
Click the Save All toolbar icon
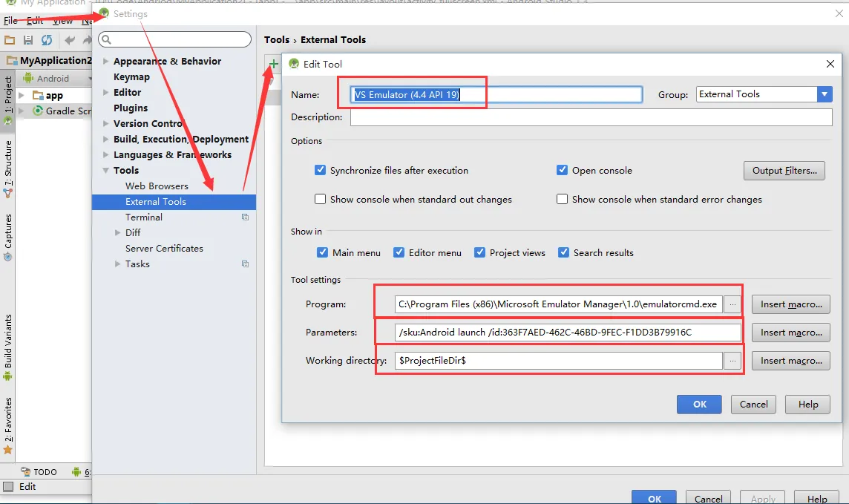[x=28, y=39]
